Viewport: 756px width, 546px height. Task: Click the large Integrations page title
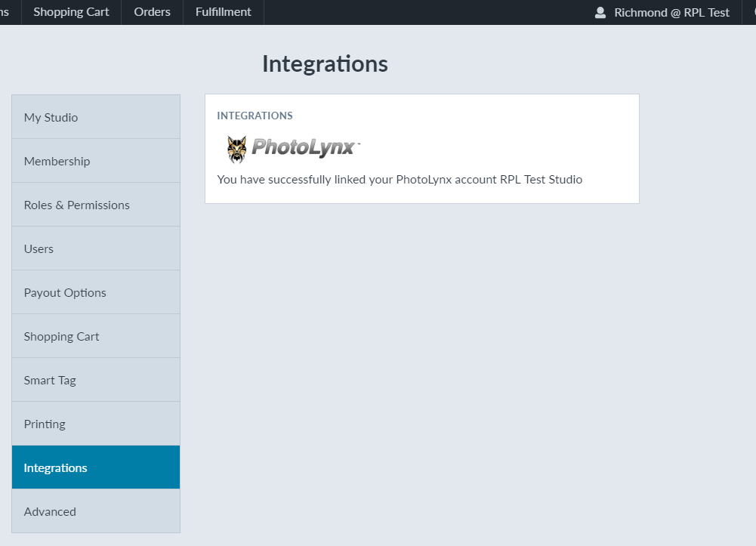(325, 64)
